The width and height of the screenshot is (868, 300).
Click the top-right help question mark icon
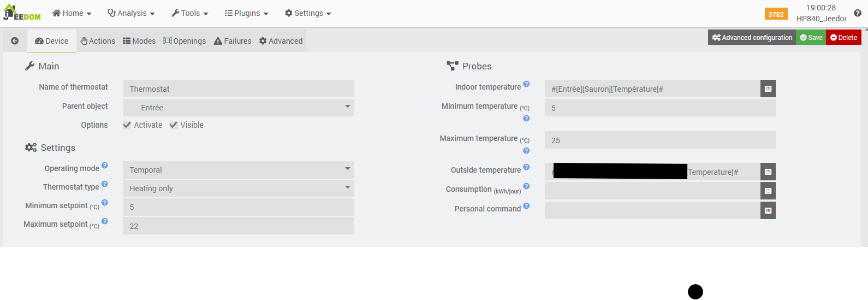coord(857,13)
